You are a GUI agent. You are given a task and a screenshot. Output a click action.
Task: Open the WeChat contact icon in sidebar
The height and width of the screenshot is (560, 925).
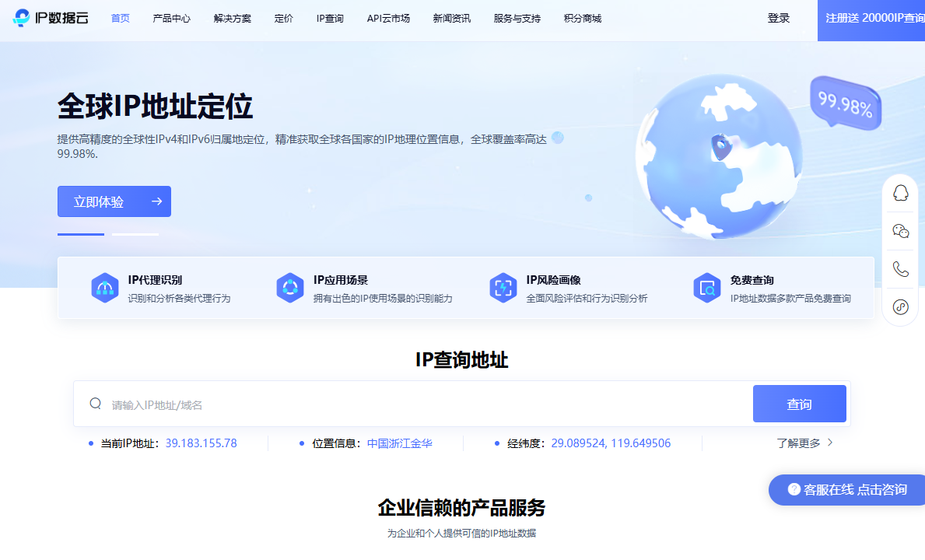(899, 230)
